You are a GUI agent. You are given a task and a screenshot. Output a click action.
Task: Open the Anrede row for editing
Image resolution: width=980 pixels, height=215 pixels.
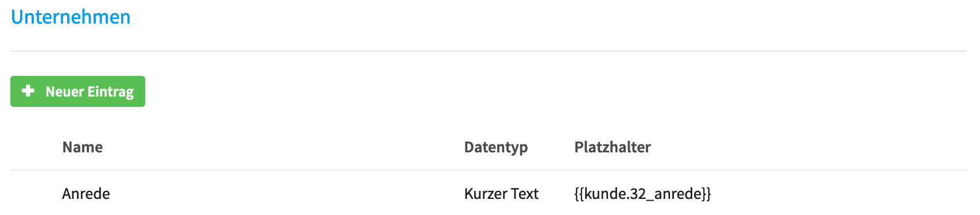tap(489, 194)
